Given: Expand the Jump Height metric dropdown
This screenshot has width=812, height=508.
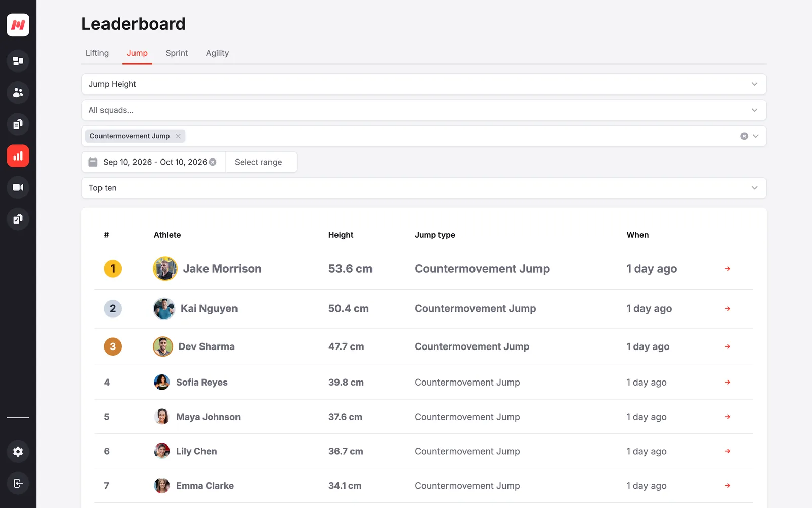Looking at the screenshot, I should (x=424, y=84).
